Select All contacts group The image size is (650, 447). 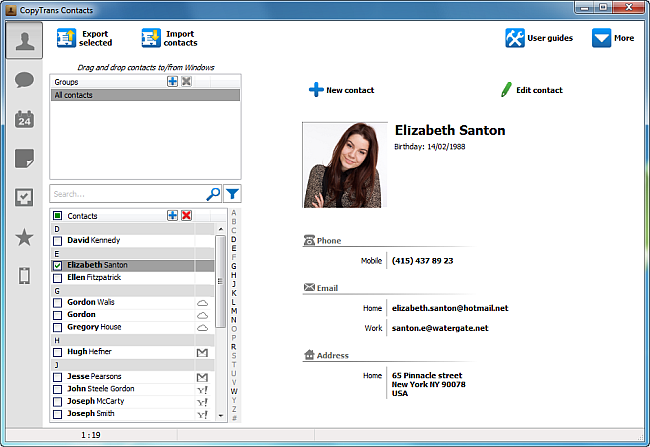[x=145, y=95]
